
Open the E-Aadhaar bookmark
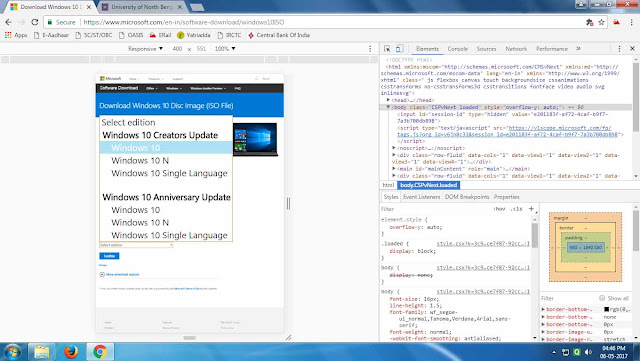(51, 35)
